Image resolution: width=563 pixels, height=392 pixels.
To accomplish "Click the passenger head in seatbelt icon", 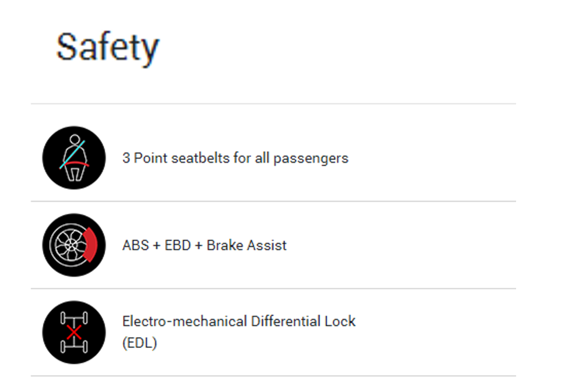I will click(x=75, y=140).
